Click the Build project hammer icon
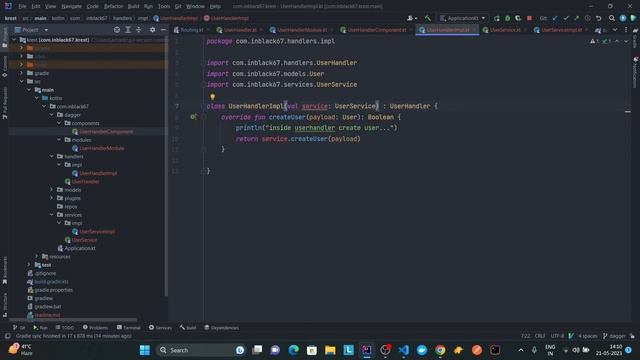640x360 pixels. 427,18
